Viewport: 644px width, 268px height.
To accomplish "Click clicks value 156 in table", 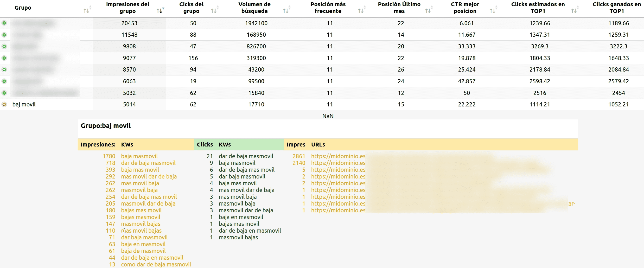I will coord(193,58).
